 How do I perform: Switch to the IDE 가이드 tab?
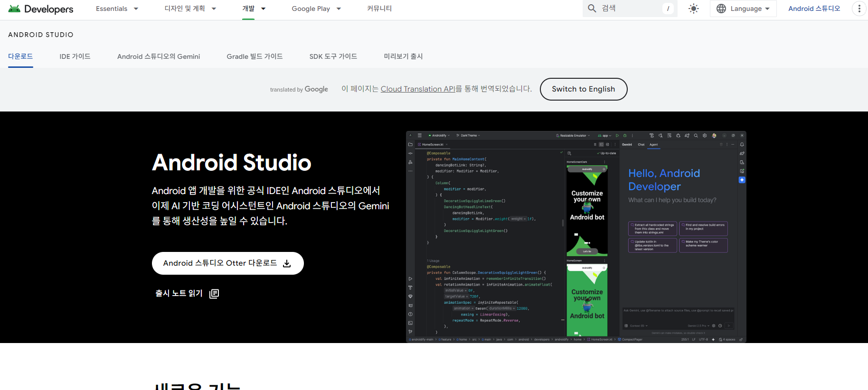(75, 56)
